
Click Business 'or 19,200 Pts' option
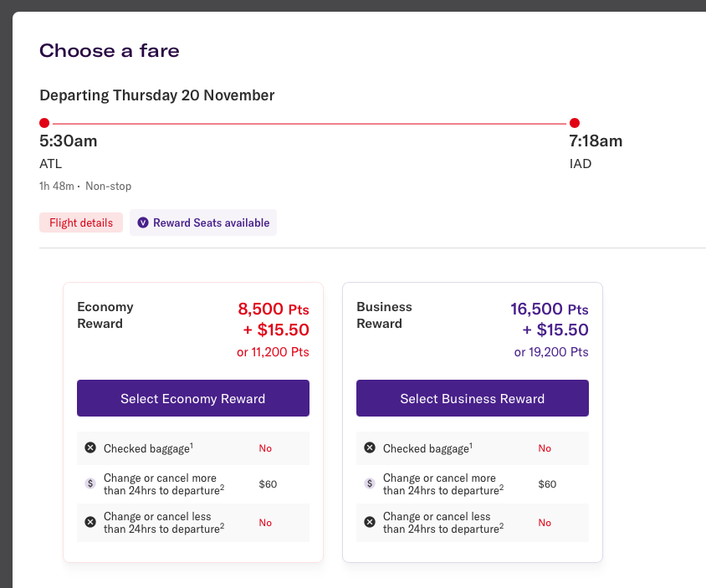(551, 352)
